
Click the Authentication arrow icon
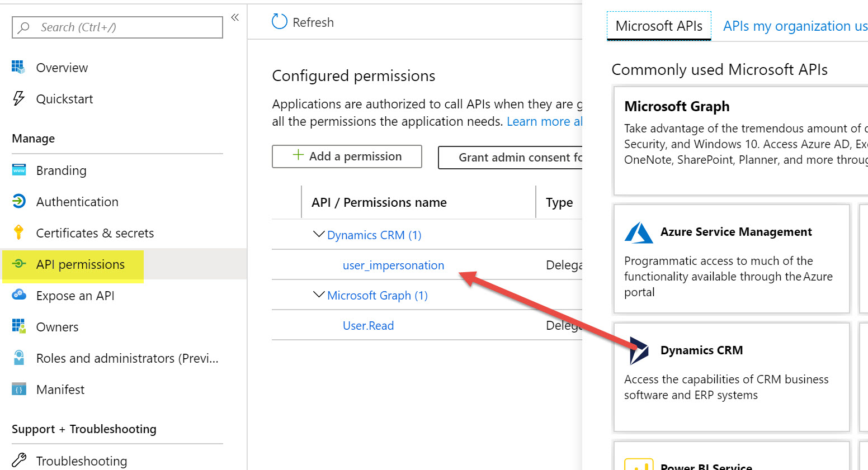click(18, 202)
